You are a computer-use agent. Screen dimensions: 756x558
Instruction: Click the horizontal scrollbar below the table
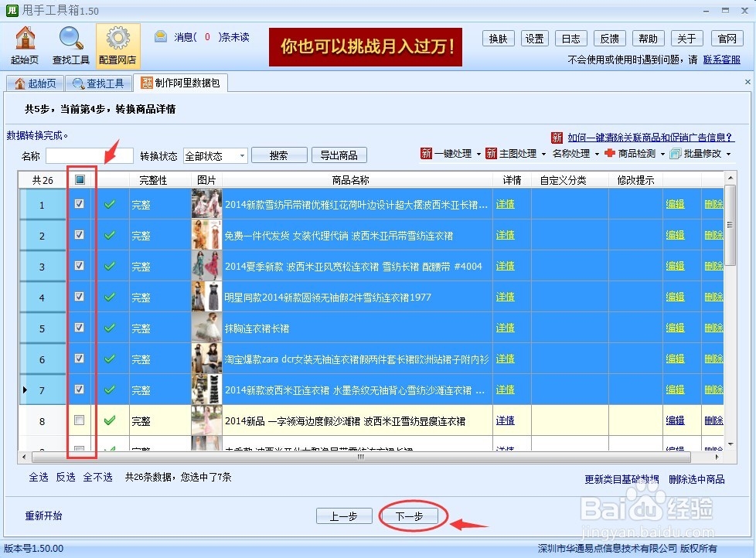click(359, 458)
